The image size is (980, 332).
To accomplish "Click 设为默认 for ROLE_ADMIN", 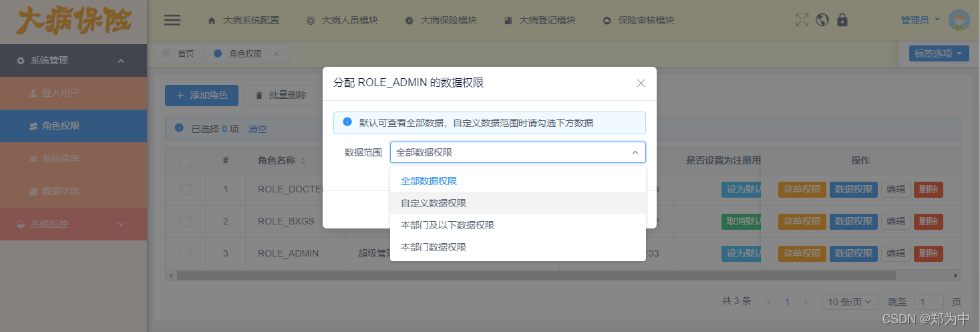I will (741, 254).
